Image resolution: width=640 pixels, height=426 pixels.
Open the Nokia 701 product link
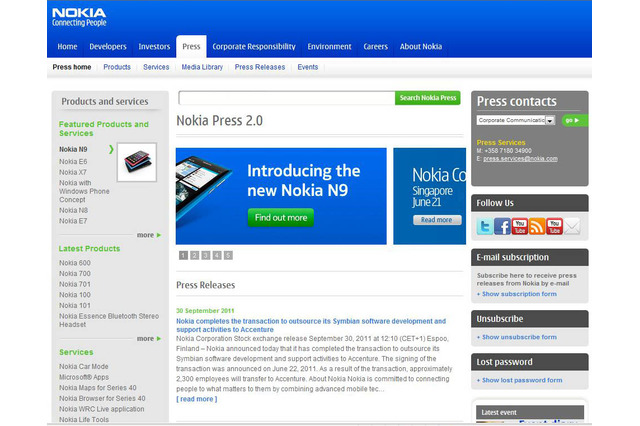(75, 284)
